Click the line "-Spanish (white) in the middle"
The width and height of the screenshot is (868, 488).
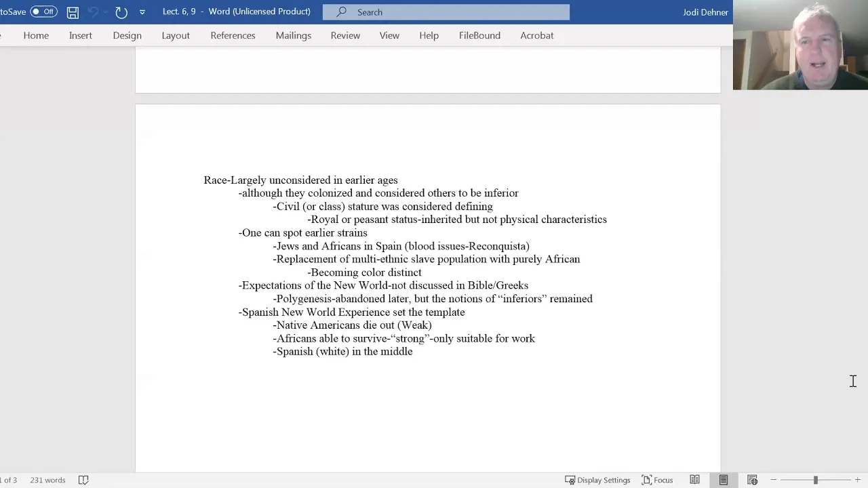click(x=342, y=352)
